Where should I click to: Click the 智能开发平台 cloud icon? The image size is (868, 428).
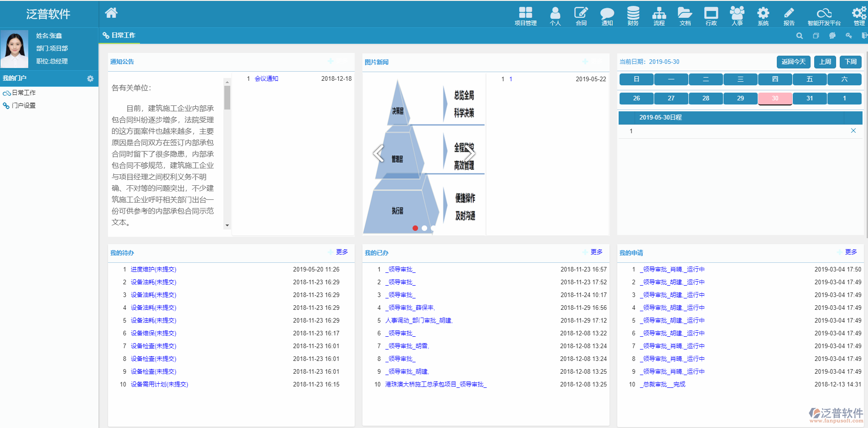[x=824, y=16]
